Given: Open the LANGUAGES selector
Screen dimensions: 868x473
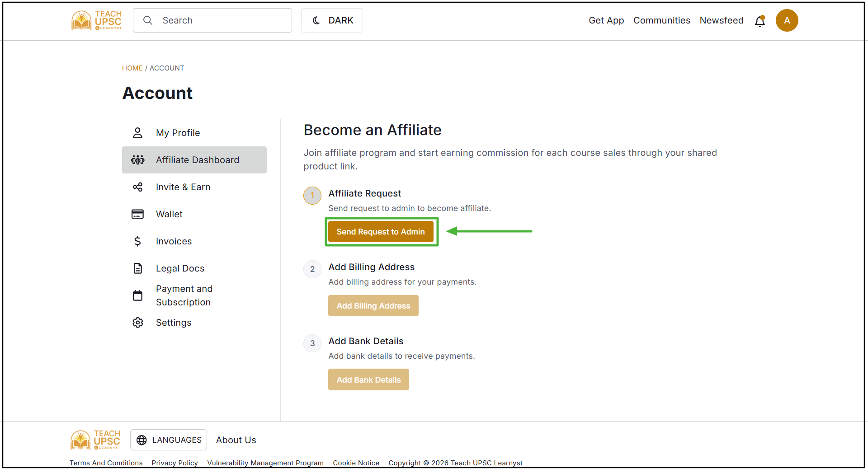Looking at the screenshot, I should pos(169,440).
